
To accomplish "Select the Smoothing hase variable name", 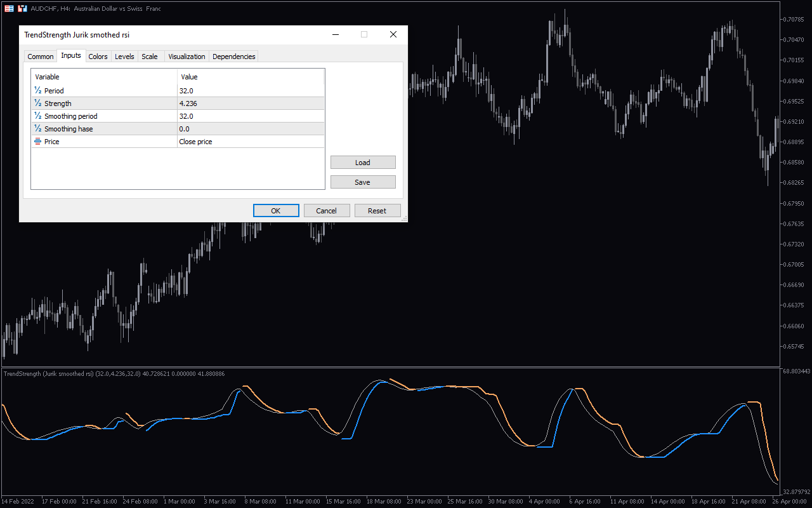I will point(69,129).
